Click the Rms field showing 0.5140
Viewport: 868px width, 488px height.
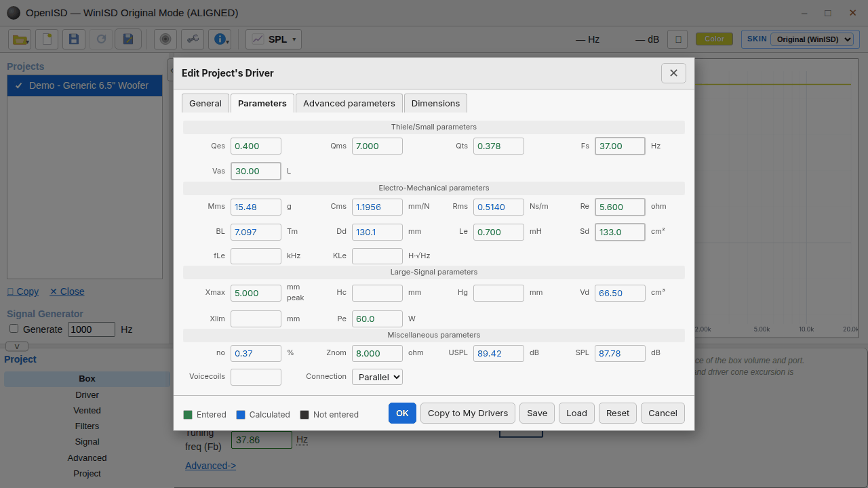pyautogui.click(x=498, y=207)
